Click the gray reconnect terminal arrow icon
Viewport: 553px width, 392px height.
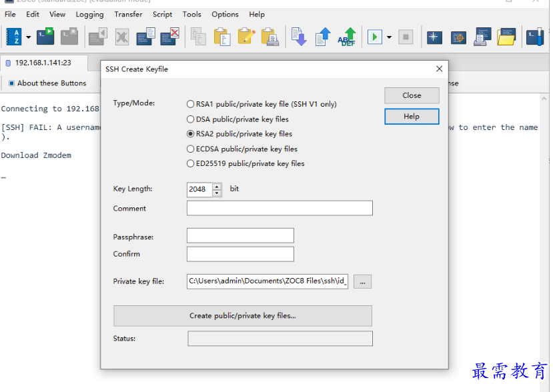pos(97,37)
